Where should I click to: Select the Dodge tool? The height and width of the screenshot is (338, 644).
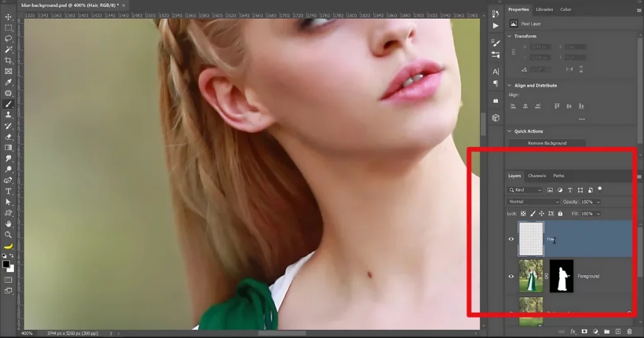click(x=8, y=170)
